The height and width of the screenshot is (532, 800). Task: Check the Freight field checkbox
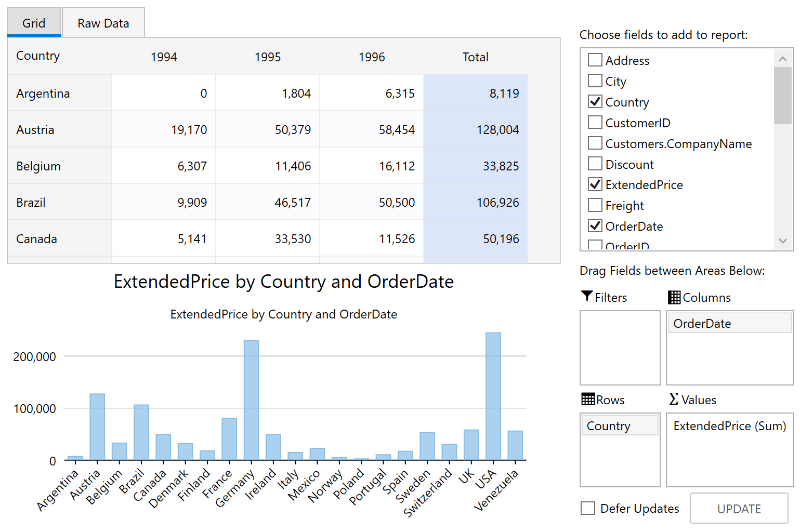point(595,205)
